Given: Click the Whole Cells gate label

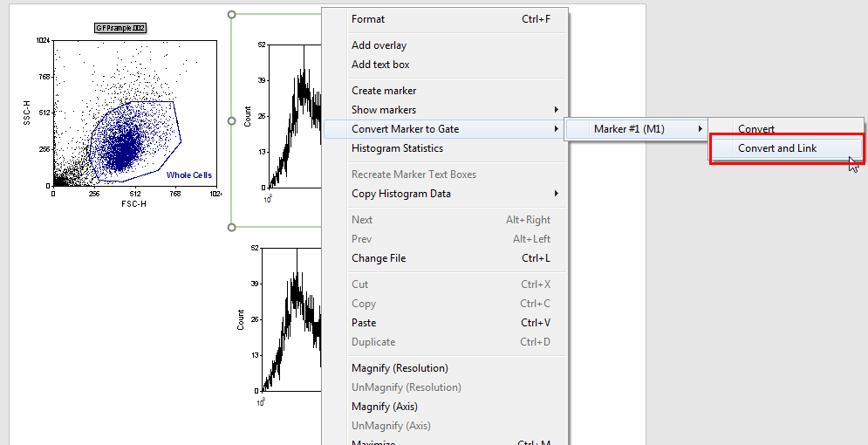Looking at the screenshot, I should click(x=189, y=175).
